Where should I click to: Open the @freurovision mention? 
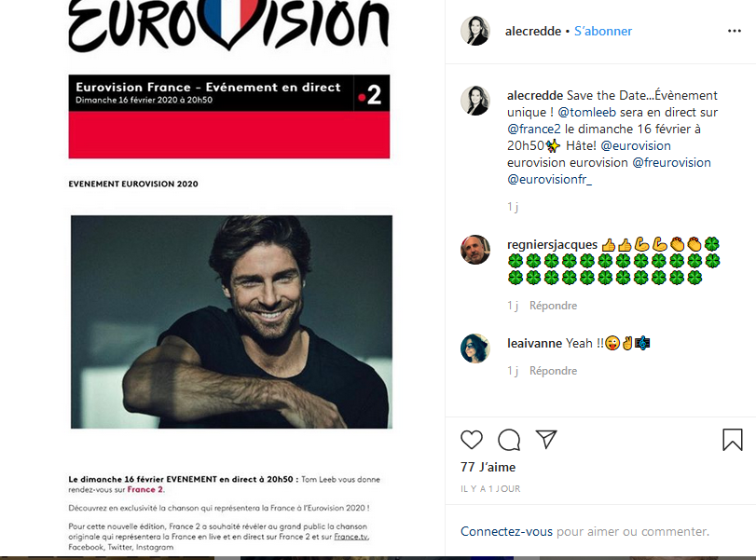(671, 162)
